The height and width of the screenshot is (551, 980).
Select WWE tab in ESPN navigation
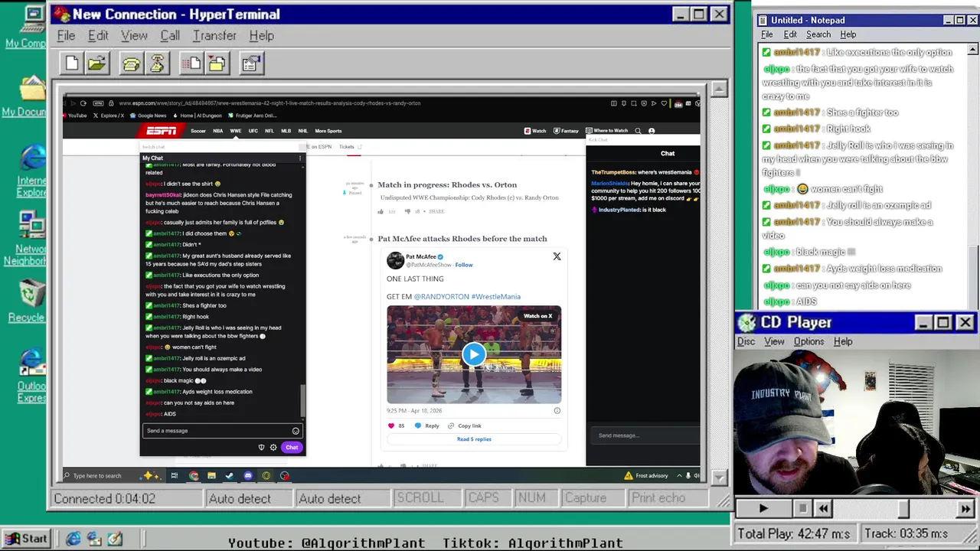point(235,131)
